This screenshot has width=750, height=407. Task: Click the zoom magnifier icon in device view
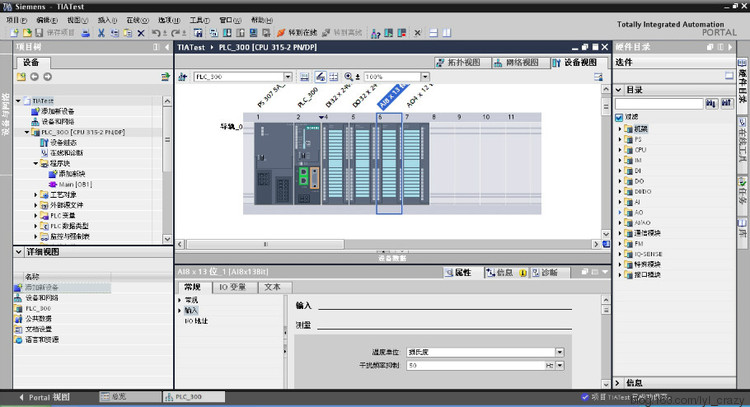(x=348, y=76)
